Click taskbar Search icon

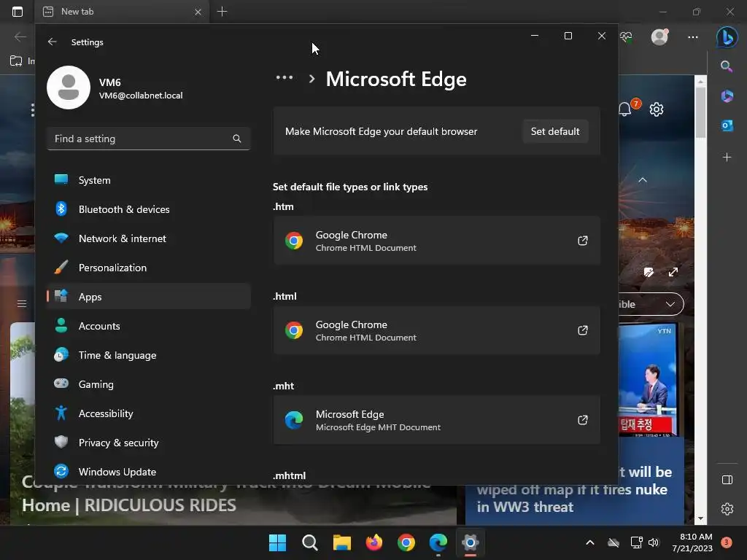(x=309, y=542)
